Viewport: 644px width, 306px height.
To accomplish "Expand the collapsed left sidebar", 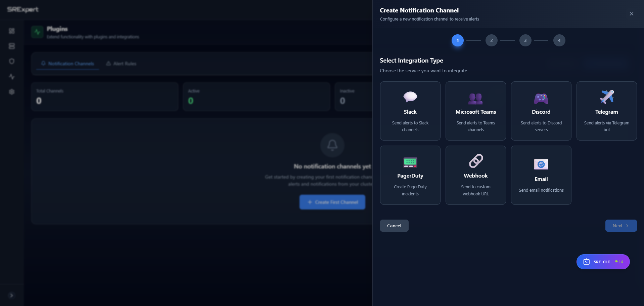I will tap(12, 295).
